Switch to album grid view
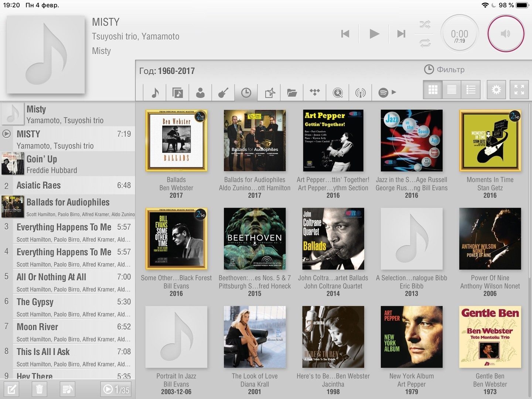 click(433, 90)
